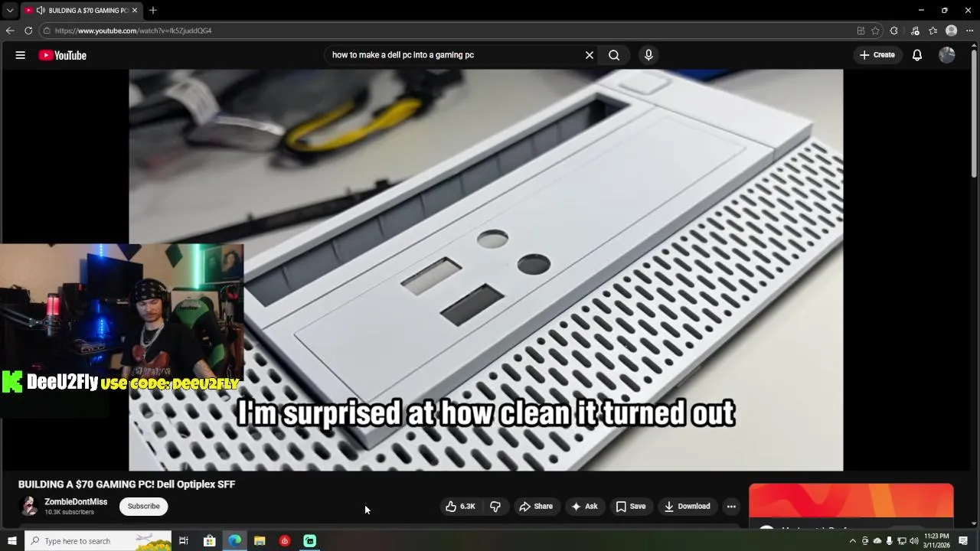Open the ZombieDontMiss channel name link
Screen dimensions: 980x551
tap(76, 502)
